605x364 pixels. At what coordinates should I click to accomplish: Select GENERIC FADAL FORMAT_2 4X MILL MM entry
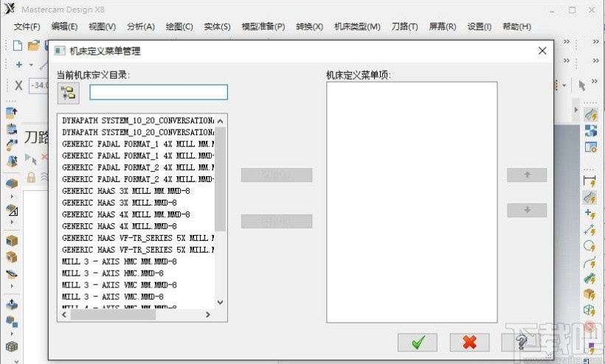coord(138,167)
